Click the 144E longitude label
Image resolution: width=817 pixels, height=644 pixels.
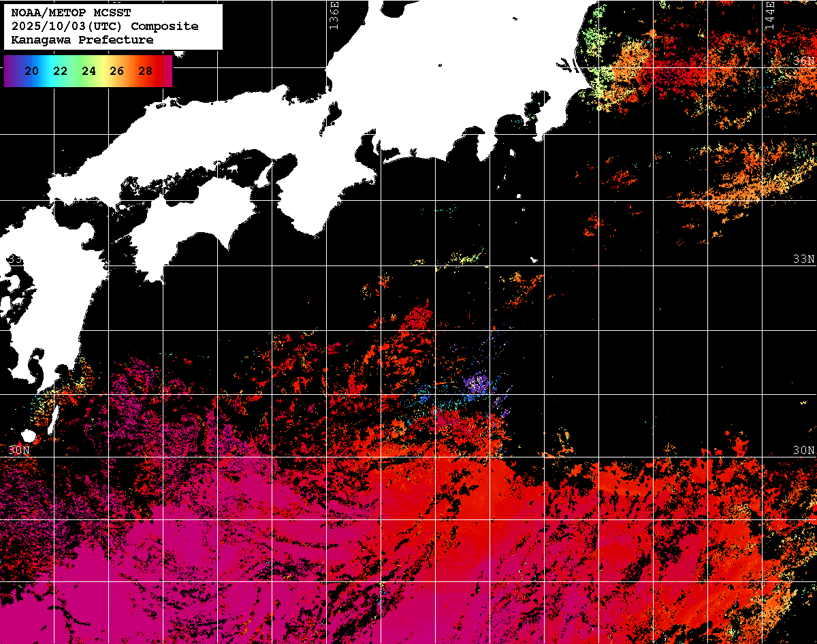pos(769,14)
